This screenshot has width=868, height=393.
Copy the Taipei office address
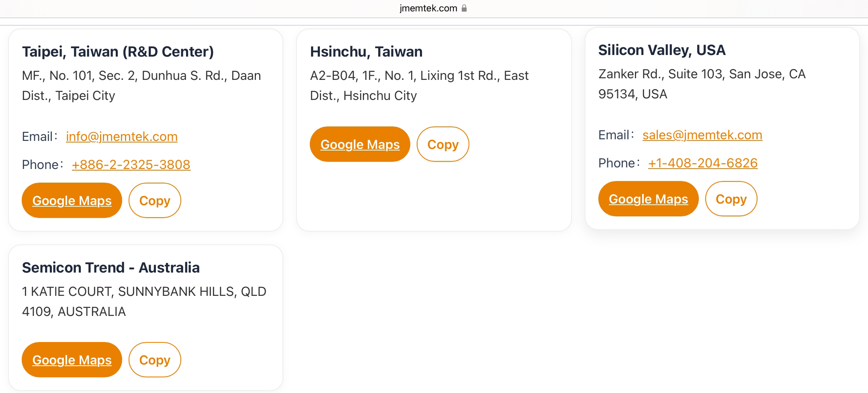(155, 200)
